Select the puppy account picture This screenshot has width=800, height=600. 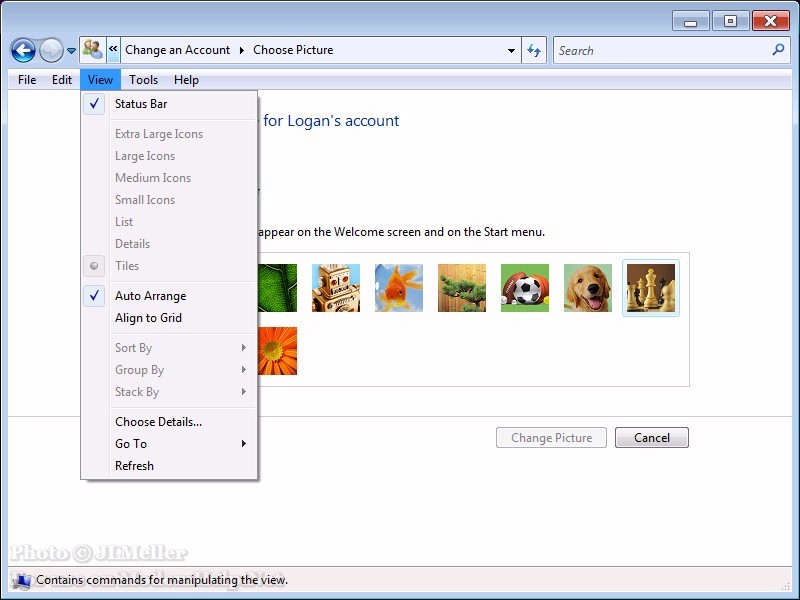pos(588,288)
